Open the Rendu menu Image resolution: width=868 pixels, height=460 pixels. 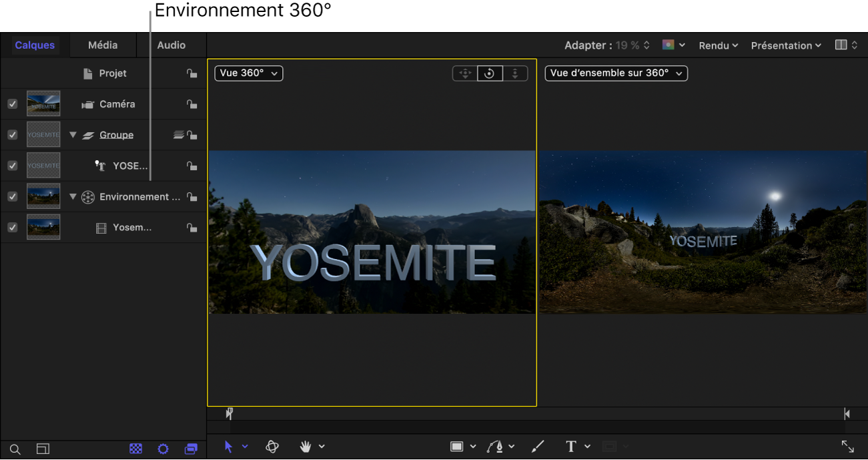point(717,45)
